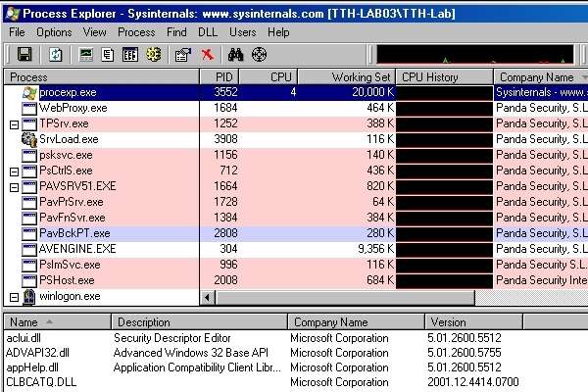Click the winlogon.exe process icon

pyautogui.click(x=28, y=296)
